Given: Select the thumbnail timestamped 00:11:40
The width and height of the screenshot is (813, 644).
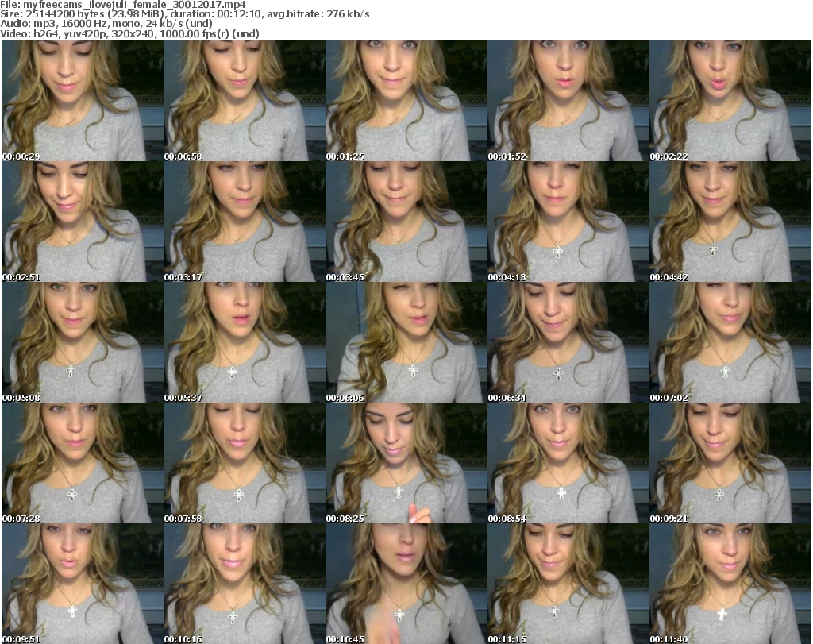Looking at the screenshot, I should pos(730,584).
